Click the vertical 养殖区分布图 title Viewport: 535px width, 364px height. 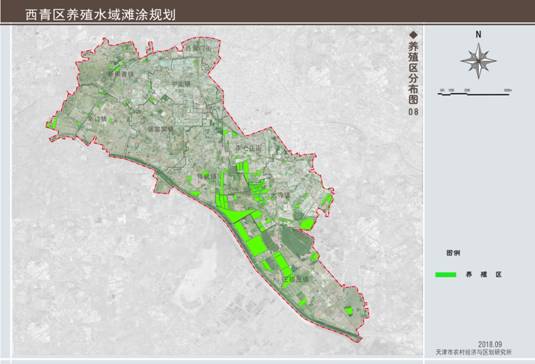click(x=414, y=73)
